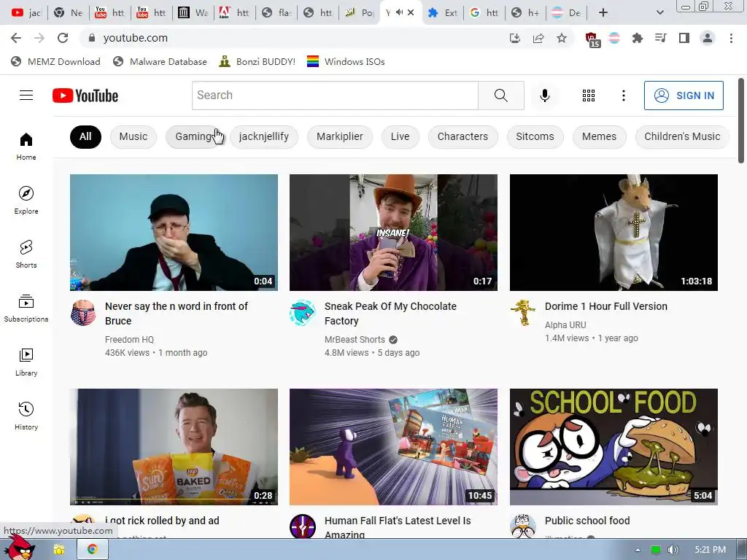Switch to the De tab
Image resolution: width=747 pixels, height=560 pixels.
(567, 13)
